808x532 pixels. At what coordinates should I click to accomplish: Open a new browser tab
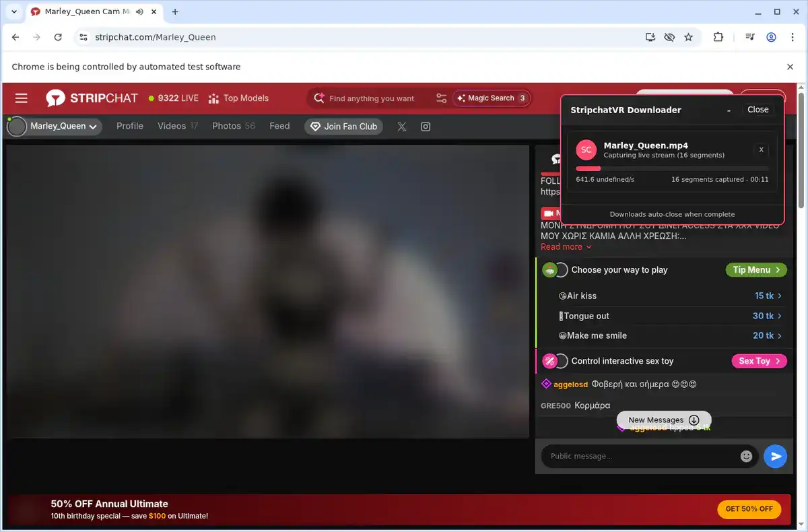pyautogui.click(x=175, y=11)
